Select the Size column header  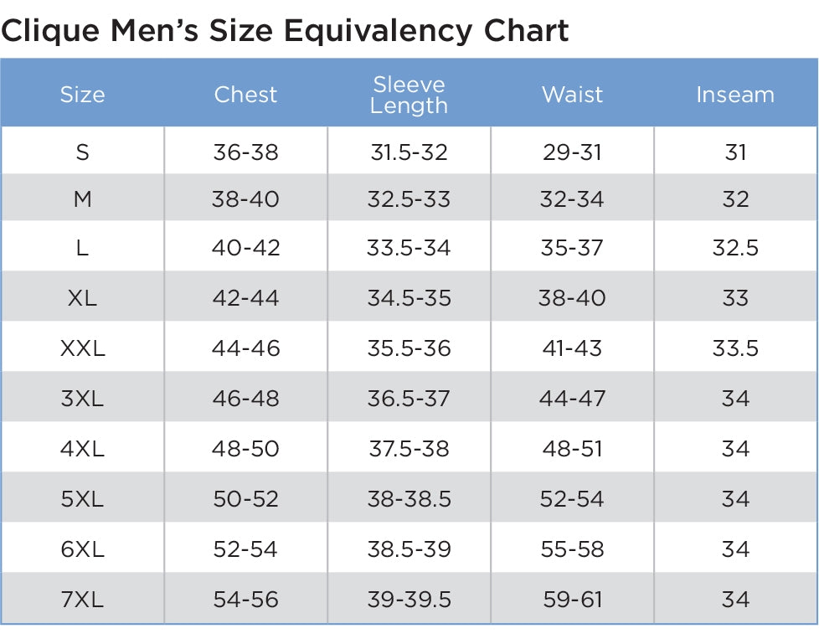pos(82,95)
